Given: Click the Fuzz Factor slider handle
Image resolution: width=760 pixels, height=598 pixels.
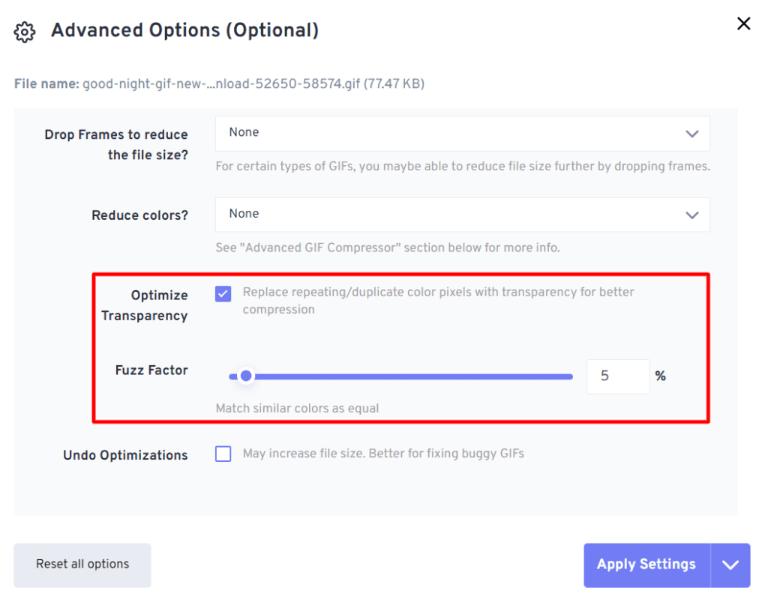Looking at the screenshot, I should tap(246, 376).
